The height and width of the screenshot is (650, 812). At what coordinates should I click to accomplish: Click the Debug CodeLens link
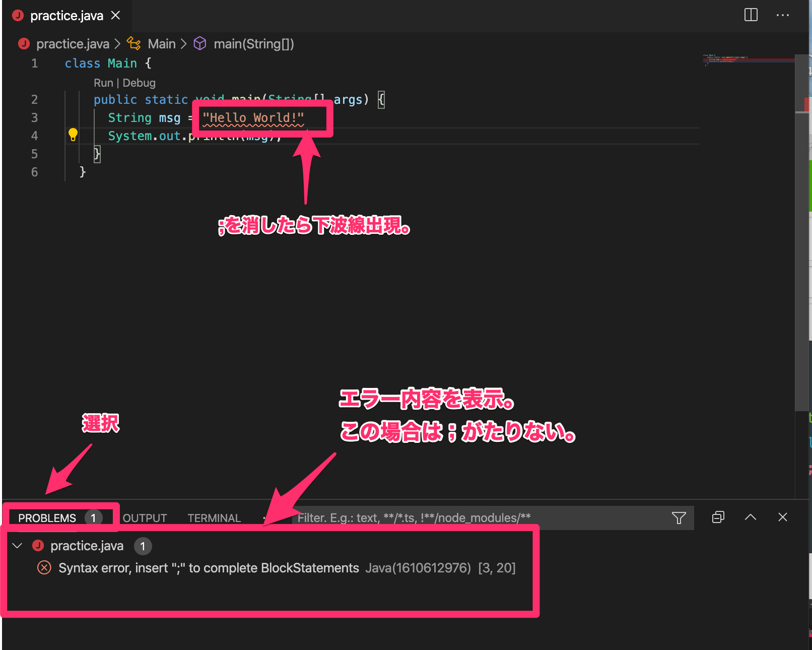click(x=139, y=83)
